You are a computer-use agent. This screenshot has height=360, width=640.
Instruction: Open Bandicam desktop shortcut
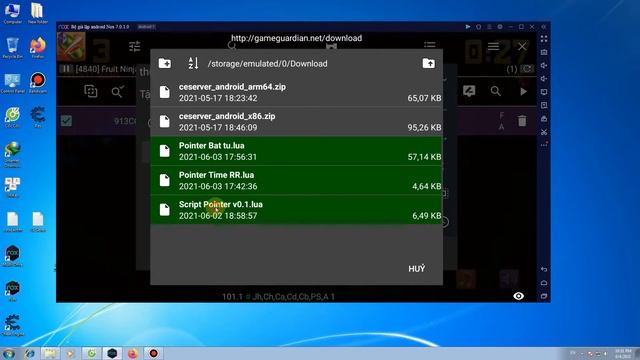38,82
